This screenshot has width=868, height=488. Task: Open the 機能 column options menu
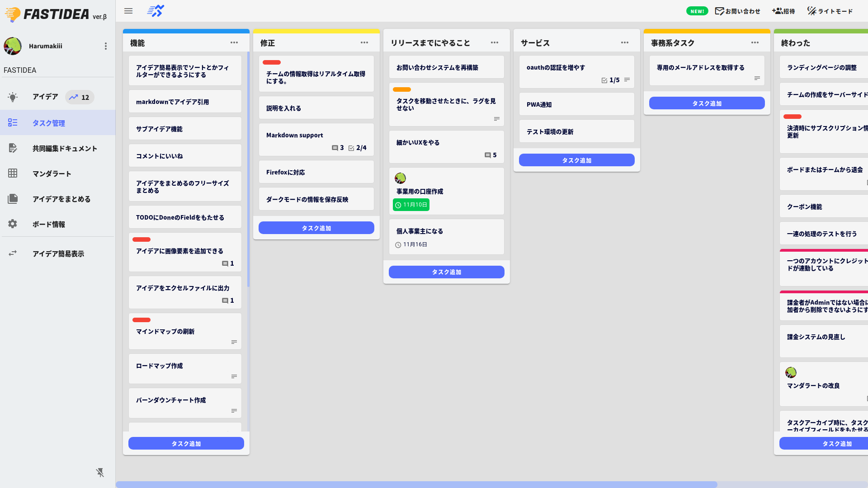click(234, 42)
